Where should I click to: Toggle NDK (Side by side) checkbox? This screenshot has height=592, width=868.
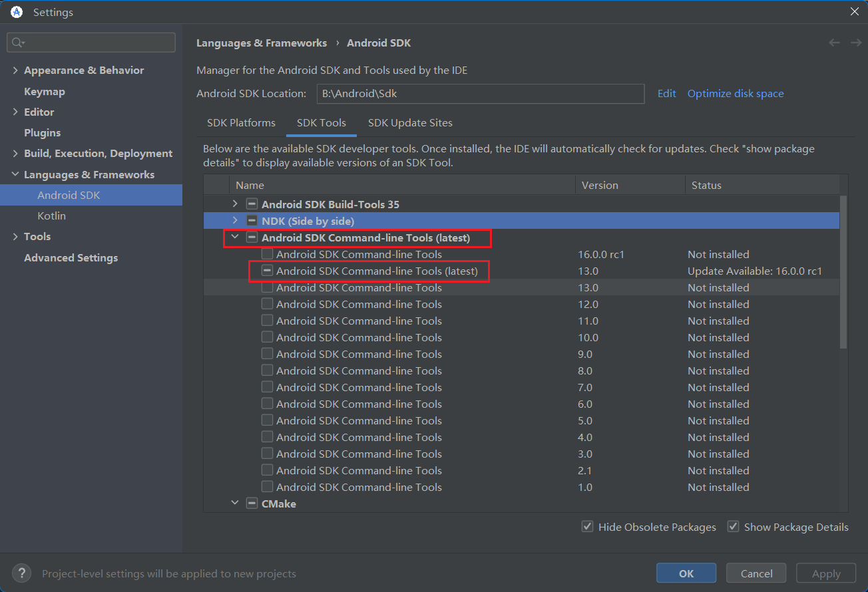(252, 221)
